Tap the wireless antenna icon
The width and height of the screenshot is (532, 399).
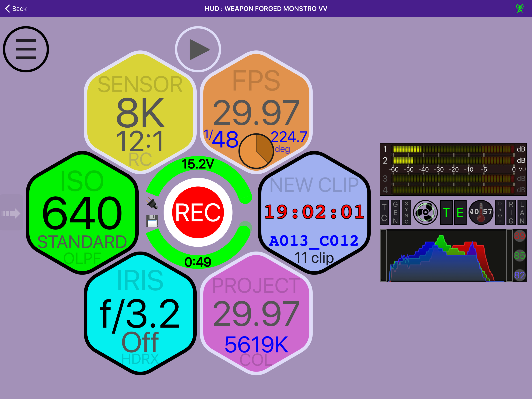(520, 8)
